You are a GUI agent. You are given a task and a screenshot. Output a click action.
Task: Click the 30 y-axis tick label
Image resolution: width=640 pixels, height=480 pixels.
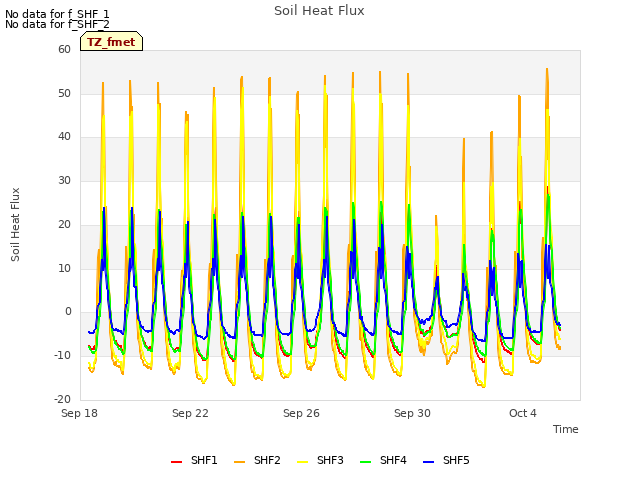pos(64,180)
